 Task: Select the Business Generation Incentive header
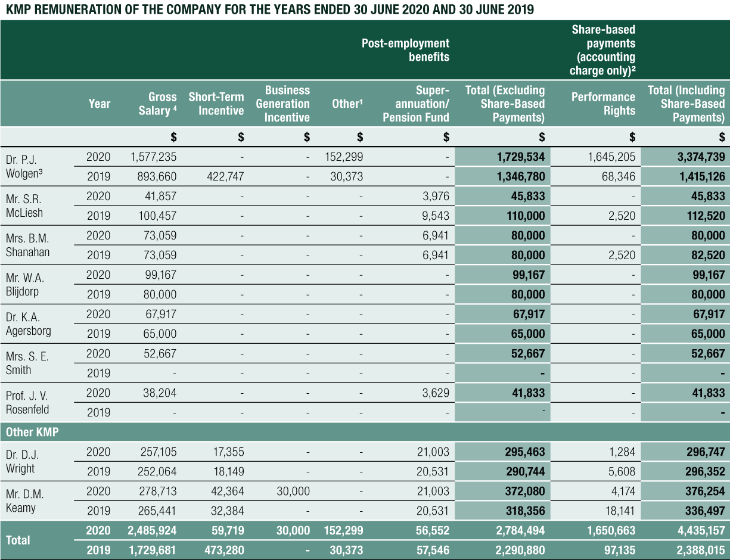287,104
